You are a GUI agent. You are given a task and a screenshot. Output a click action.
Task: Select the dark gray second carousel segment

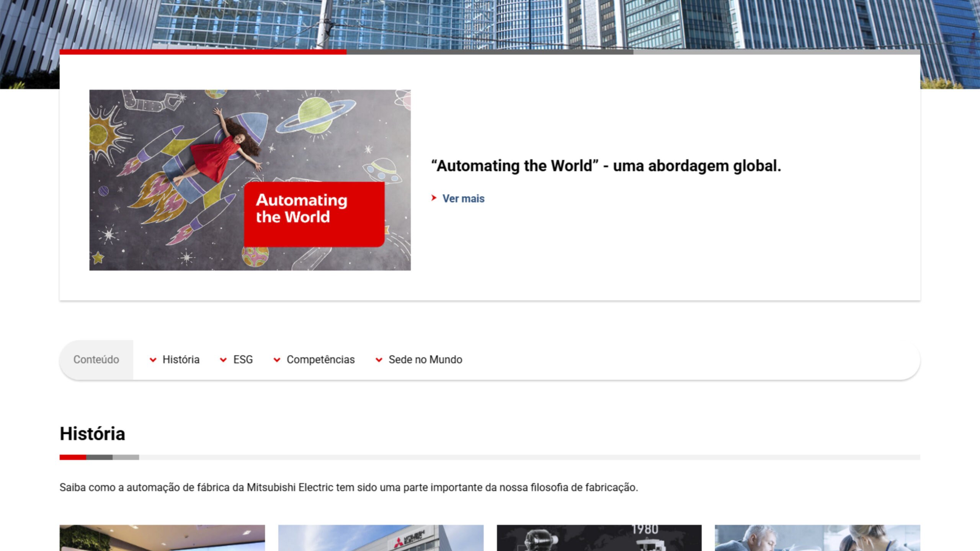[490, 52]
